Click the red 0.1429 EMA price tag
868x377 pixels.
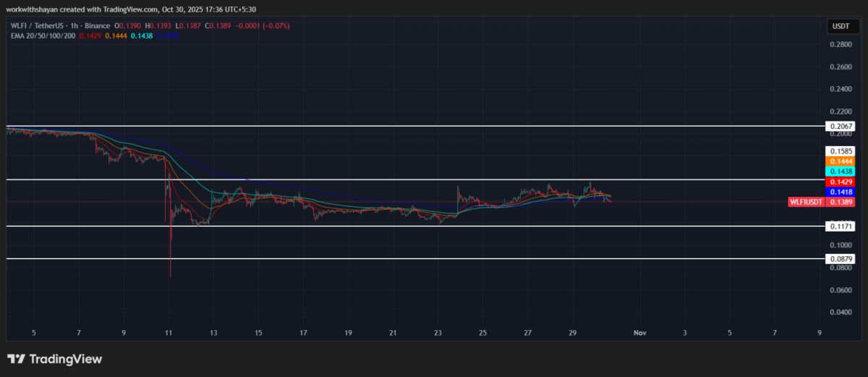(x=841, y=182)
